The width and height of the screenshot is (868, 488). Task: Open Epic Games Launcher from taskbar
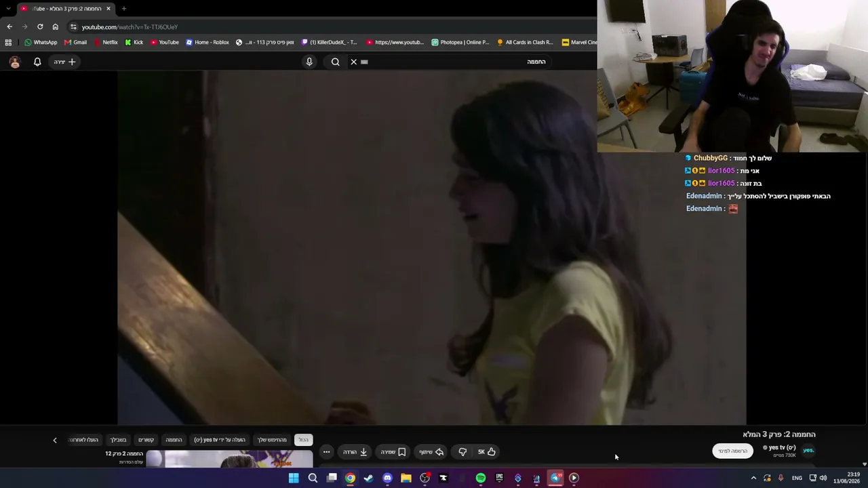[x=499, y=478]
